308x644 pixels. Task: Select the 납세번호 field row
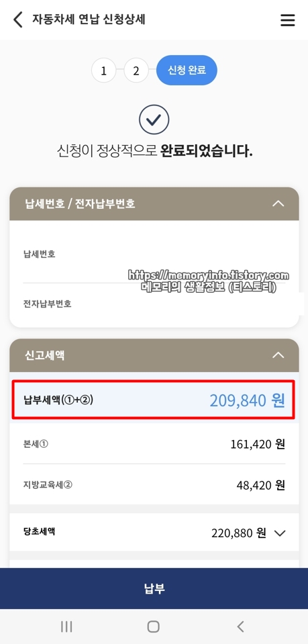point(154,259)
